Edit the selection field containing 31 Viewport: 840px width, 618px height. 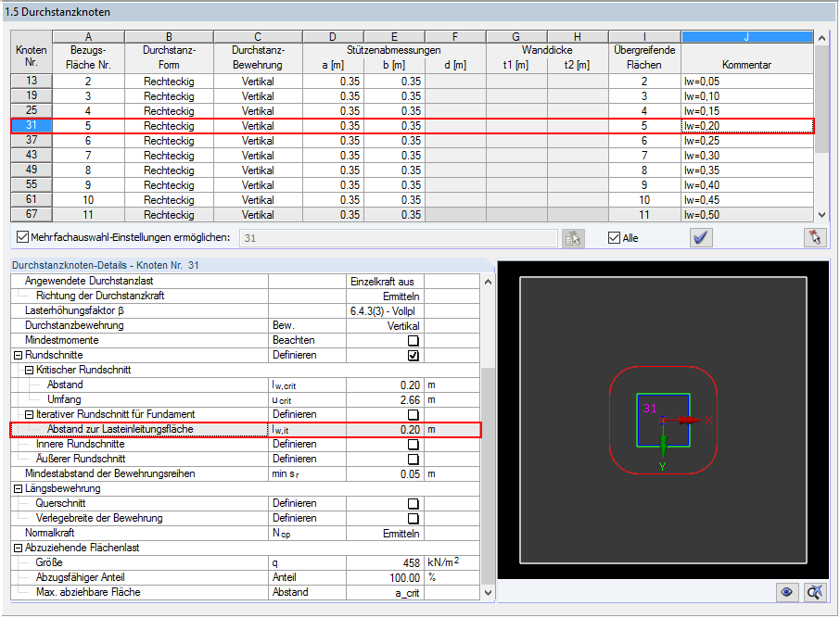pyautogui.click(x=399, y=237)
